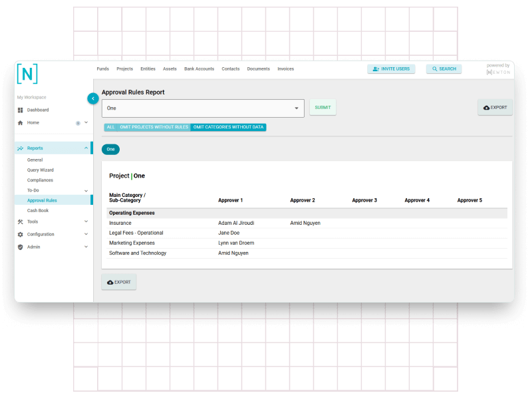This screenshot has height=399, width=532.
Task: Click the Newton [N] logo
Action: pos(27,73)
